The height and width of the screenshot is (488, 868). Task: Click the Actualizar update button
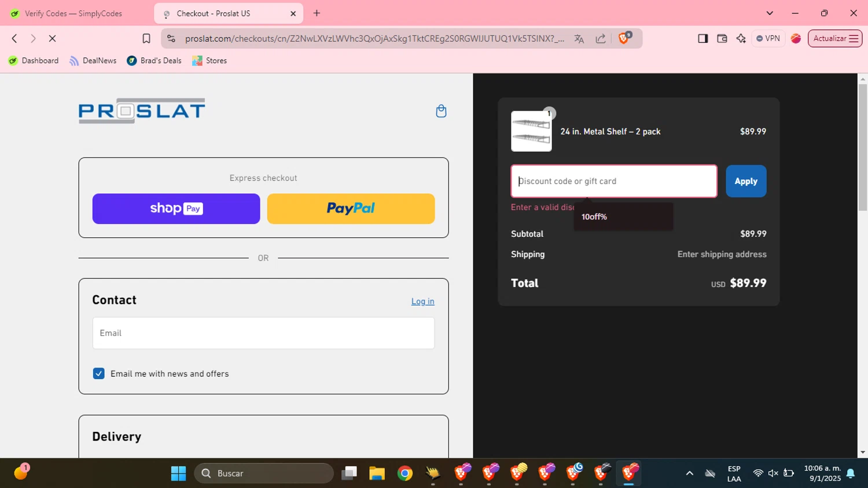click(x=835, y=38)
